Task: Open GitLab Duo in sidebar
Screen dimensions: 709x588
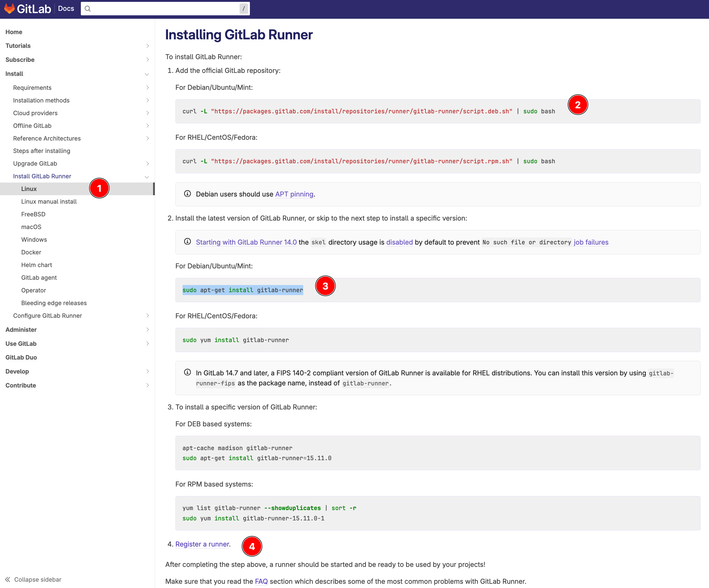Action: point(21,357)
